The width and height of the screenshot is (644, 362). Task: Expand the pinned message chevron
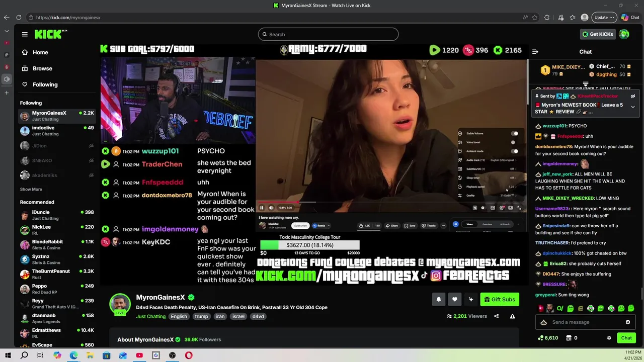tap(632, 107)
